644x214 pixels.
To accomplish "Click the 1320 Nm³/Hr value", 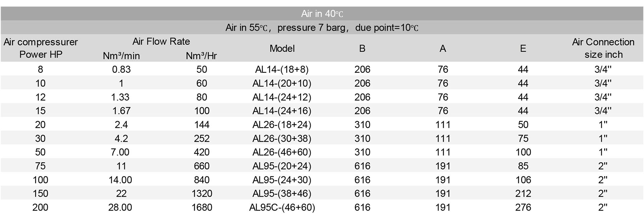I will click(202, 194).
